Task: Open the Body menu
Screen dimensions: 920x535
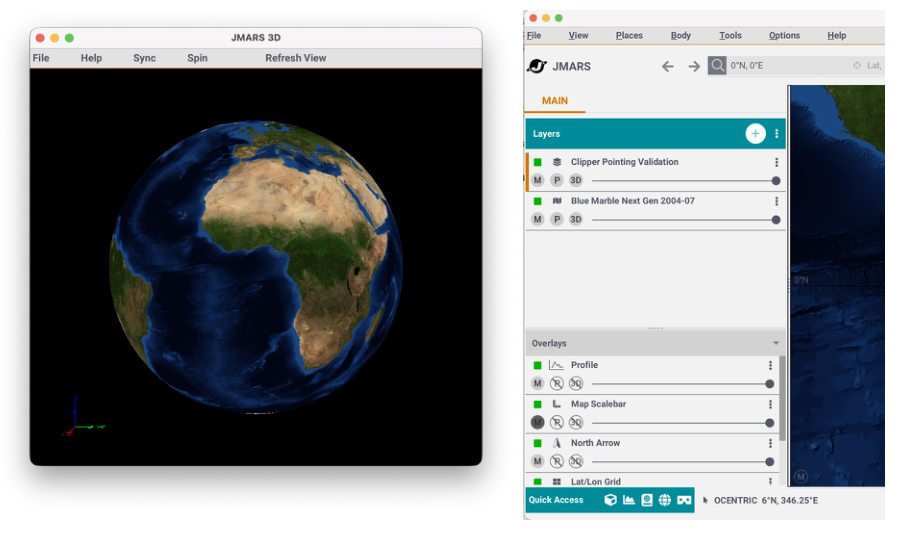Action: (x=681, y=35)
